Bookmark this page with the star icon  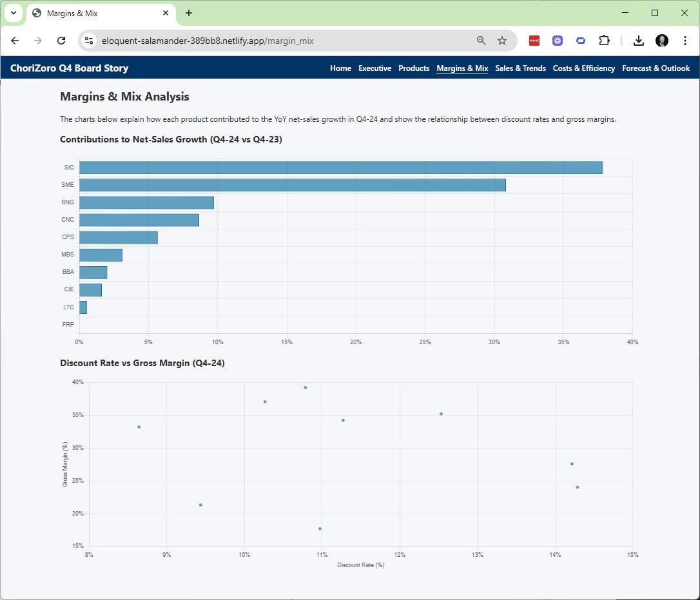click(502, 41)
